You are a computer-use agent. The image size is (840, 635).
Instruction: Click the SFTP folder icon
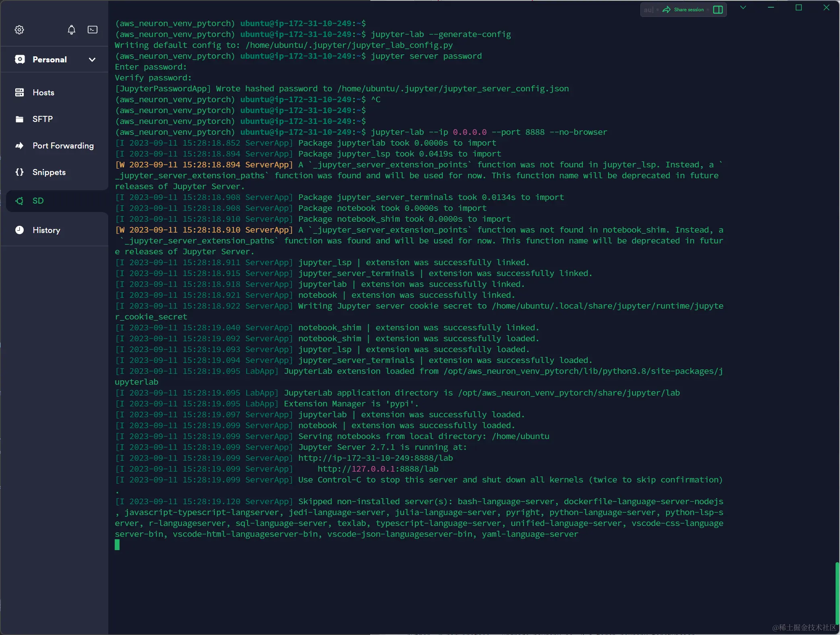[x=19, y=119]
